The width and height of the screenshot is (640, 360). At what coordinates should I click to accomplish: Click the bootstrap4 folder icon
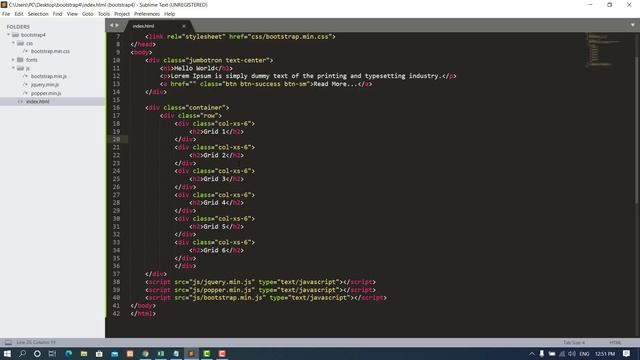coord(16,35)
